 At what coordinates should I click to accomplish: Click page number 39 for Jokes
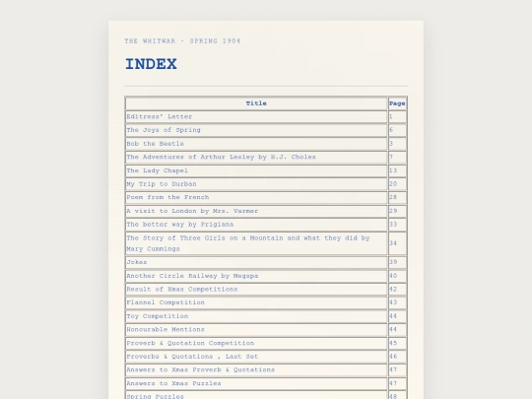point(397,262)
